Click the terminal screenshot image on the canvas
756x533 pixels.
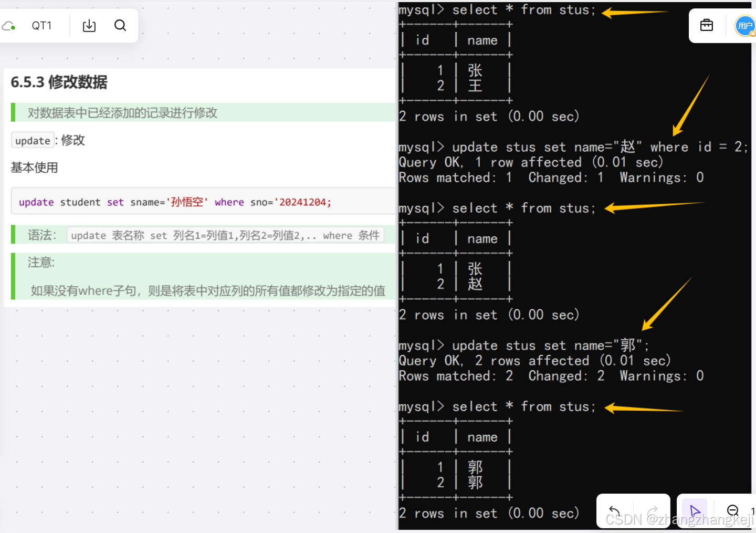click(x=574, y=266)
